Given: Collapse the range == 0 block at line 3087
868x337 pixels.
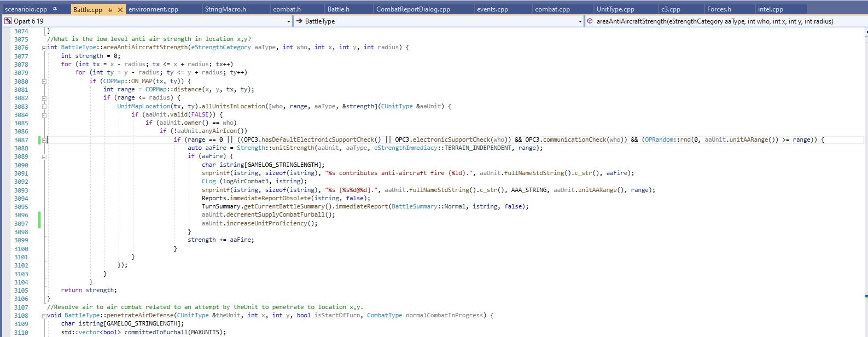Looking at the screenshot, I should (44, 140).
